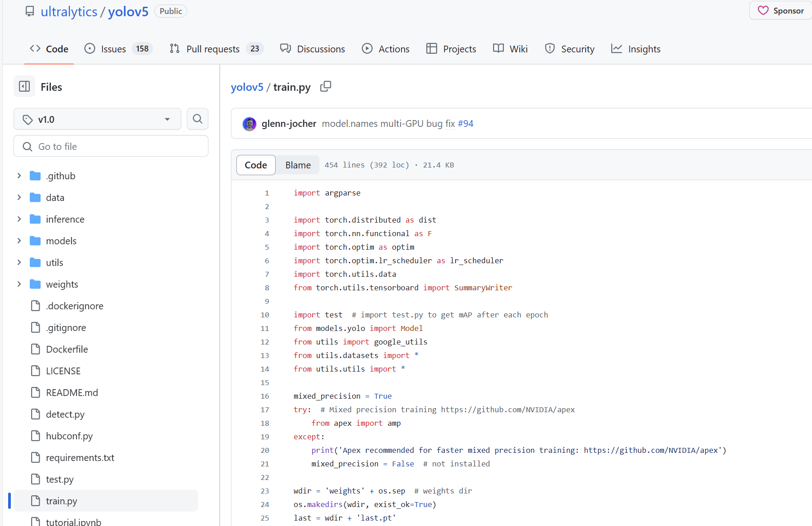The image size is (812, 526).
Task: Click the Actions play icon
Action: click(367, 48)
